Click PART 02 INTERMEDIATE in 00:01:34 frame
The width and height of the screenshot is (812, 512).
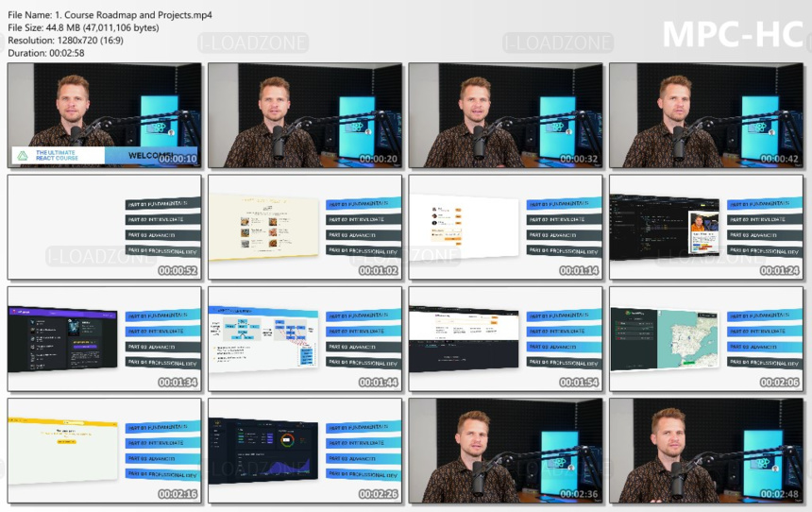click(162, 331)
